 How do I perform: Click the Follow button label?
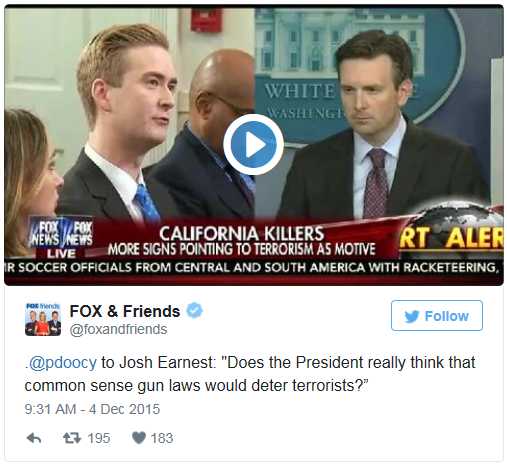pos(447,316)
